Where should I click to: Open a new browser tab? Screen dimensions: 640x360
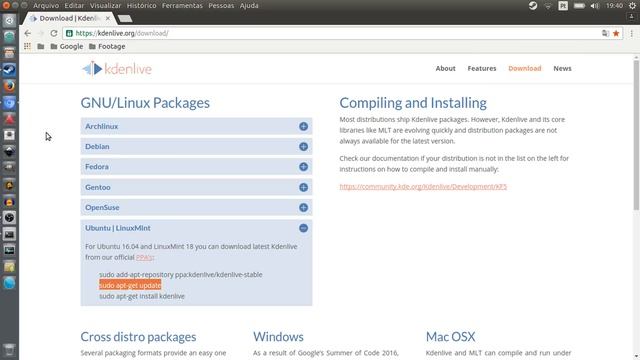click(125, 18)
